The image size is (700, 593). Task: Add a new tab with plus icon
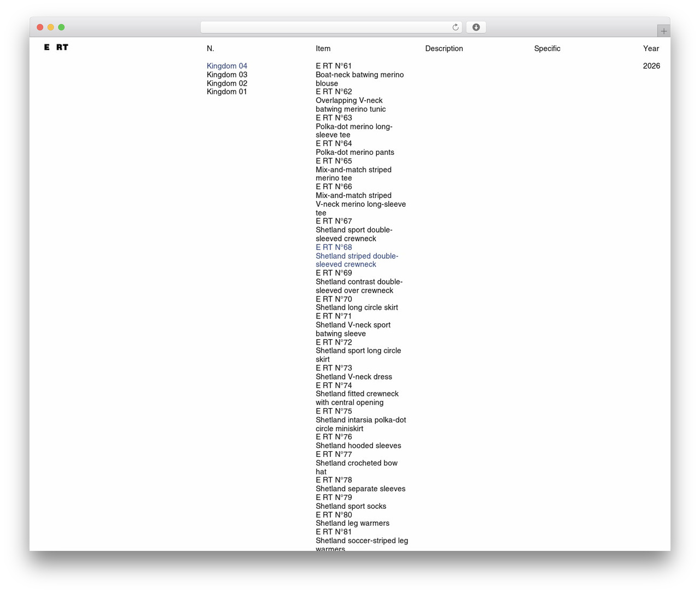[x=663, y=31]
